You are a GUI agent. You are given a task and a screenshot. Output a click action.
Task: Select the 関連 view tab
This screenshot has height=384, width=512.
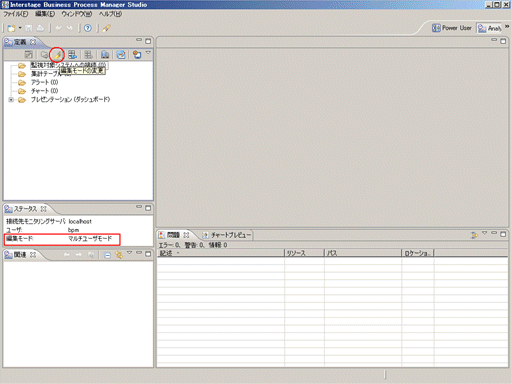[20, 255]
